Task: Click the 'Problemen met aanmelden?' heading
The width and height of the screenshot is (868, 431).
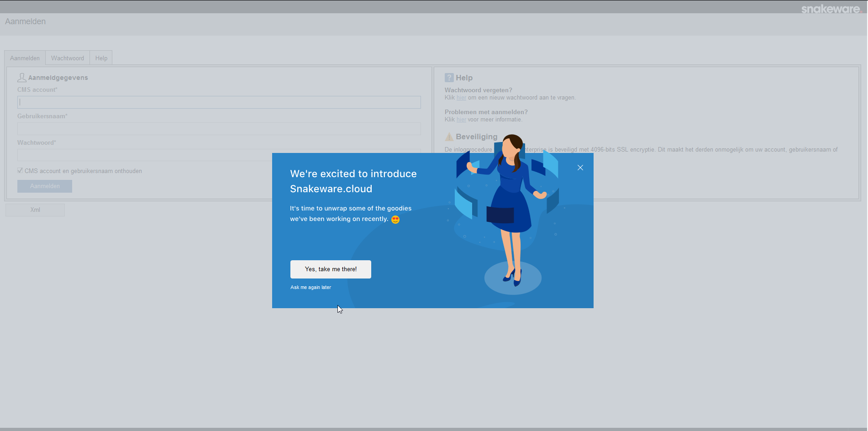Action: pyautogui.click(x=486, y=112)
